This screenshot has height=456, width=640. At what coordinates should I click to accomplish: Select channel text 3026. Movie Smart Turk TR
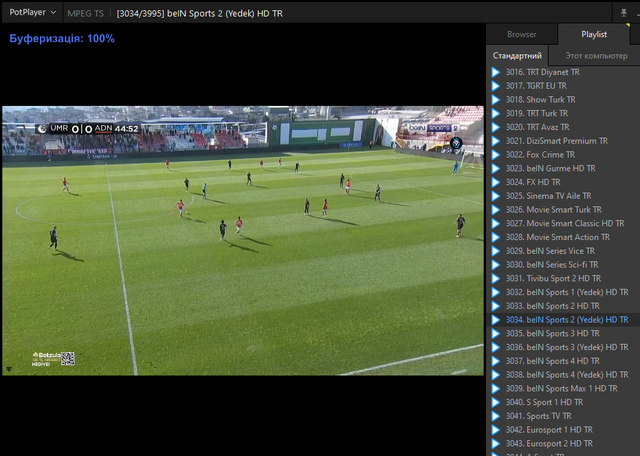click(x=553, y=210)
